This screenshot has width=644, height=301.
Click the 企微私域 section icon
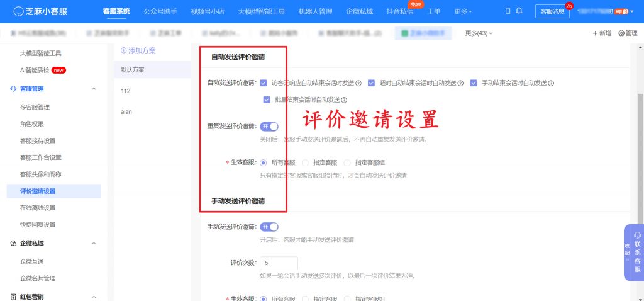[x=14, y=244]
